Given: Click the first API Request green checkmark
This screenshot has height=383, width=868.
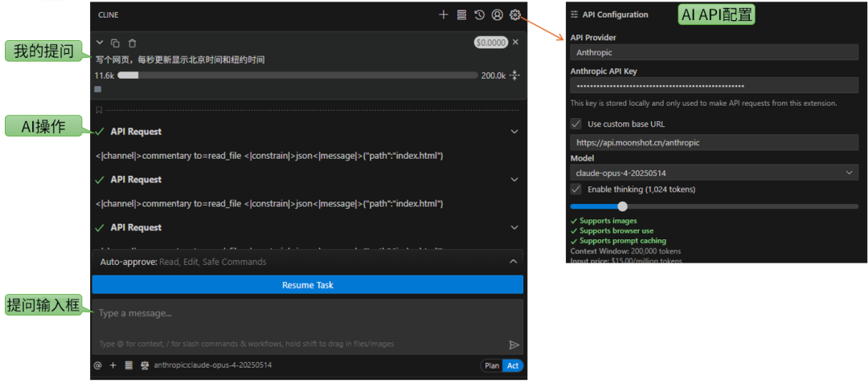Looking at the screenshot, I should (x=100, y=132).
